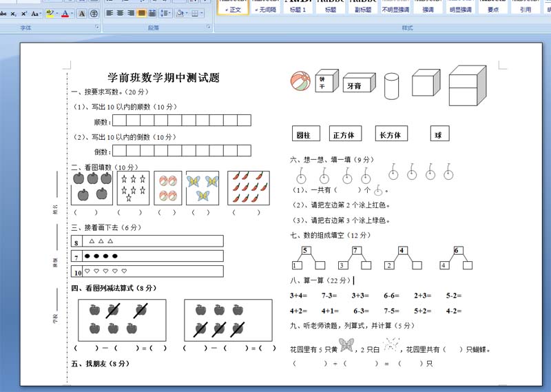Toggle the active justify alignment button
Image resolution: width=551 pixels, height=392 pixels.
[141, 13]
